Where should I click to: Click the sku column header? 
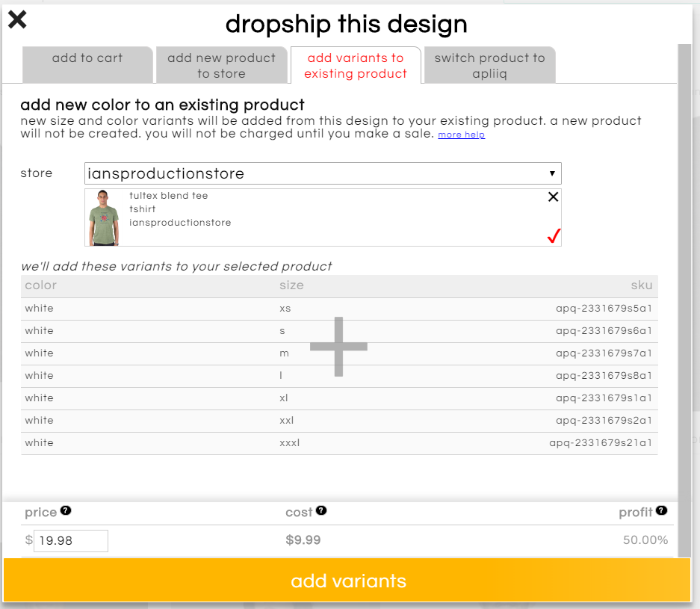coord(642,285)
